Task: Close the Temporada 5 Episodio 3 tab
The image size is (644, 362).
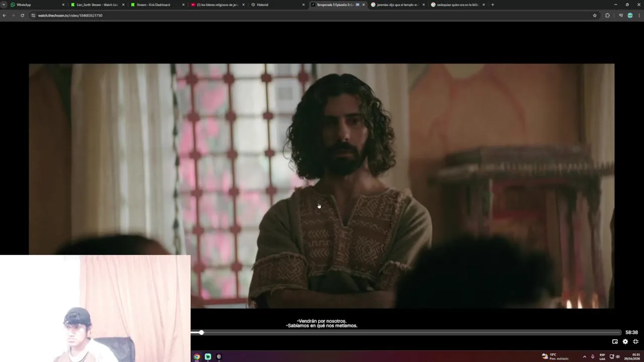Action: (x=364, y=5)
